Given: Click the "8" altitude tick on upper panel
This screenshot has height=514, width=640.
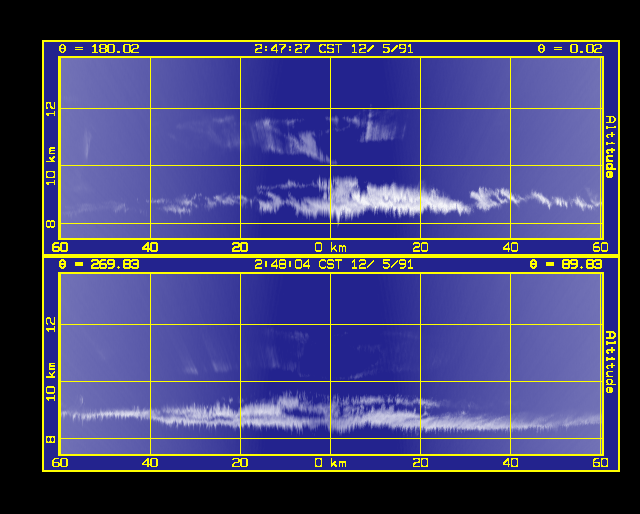Looking at the screenshot, I should [x=51, y=224].
